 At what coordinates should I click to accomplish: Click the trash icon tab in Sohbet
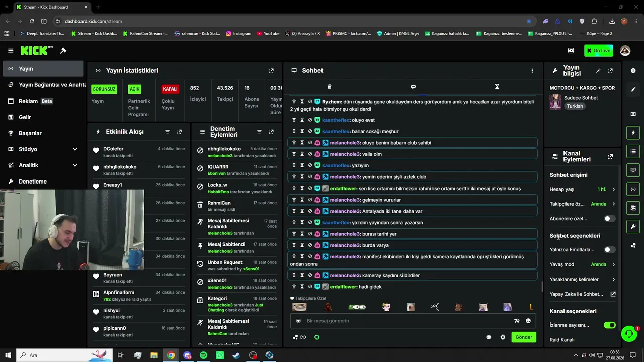coord(329,87)
